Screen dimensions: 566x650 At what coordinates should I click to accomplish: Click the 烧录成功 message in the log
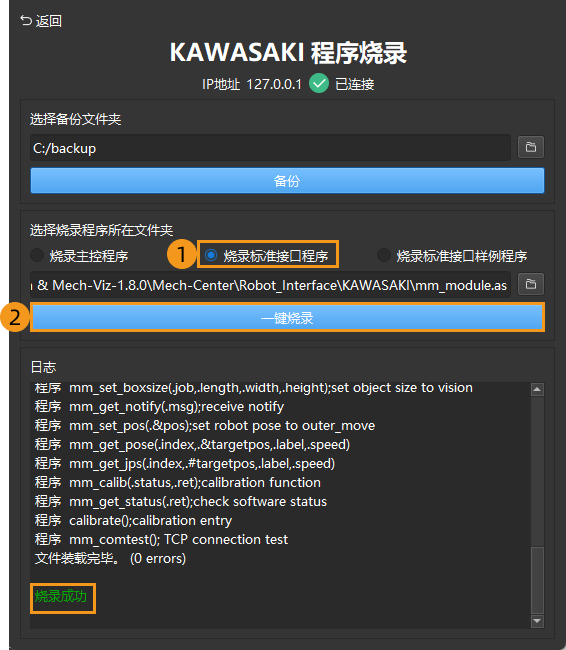(61, 596)
